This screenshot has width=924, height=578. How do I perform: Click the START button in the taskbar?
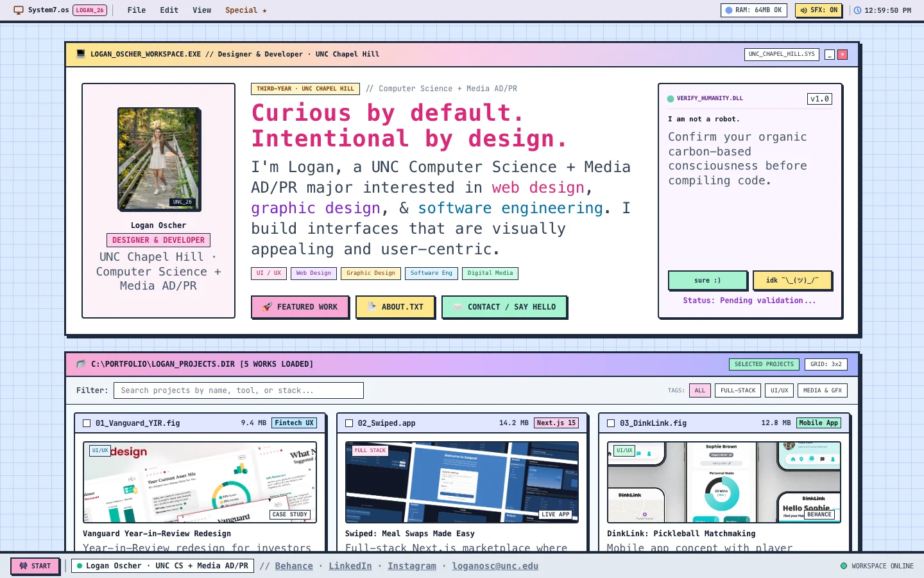(x=35, y=566)
